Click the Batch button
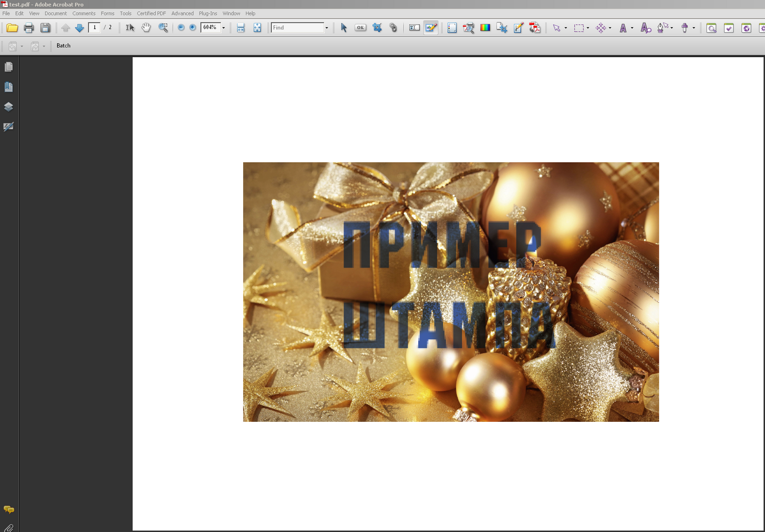765x532 pixels. point(63,46)
